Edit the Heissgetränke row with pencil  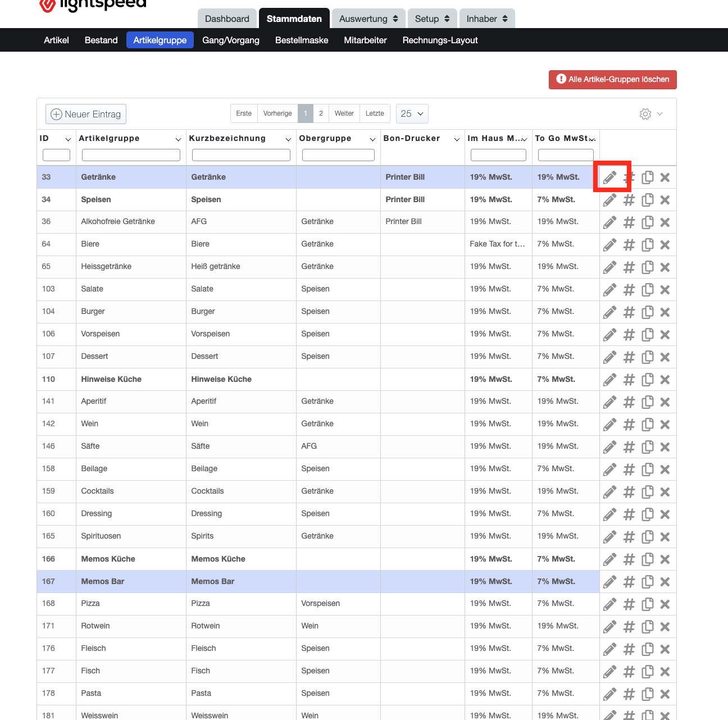pyautogui.click(x=610, y=267)
